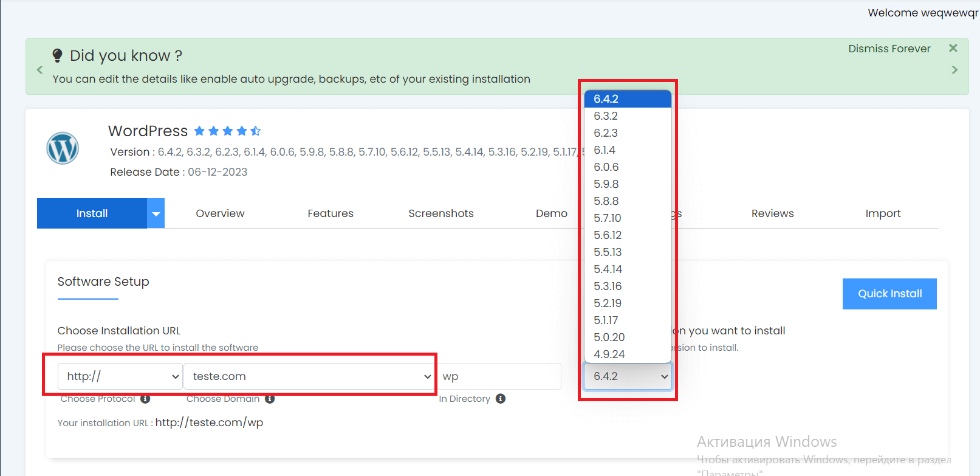Open the Import tab
The image size is (980, 476).
[883, 213]
